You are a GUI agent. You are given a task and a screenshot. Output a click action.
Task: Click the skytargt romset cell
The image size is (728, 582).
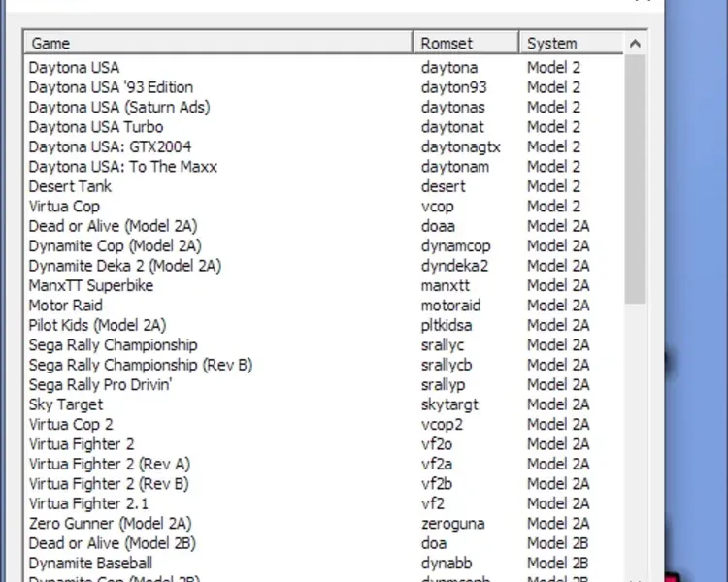click(x=449, y=404)
